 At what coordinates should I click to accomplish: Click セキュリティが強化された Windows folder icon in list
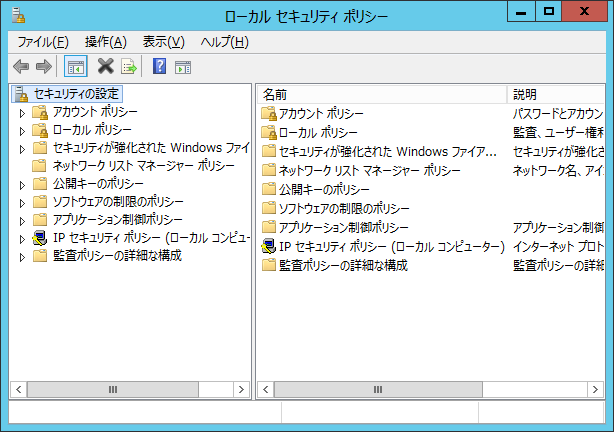(269, 151)
